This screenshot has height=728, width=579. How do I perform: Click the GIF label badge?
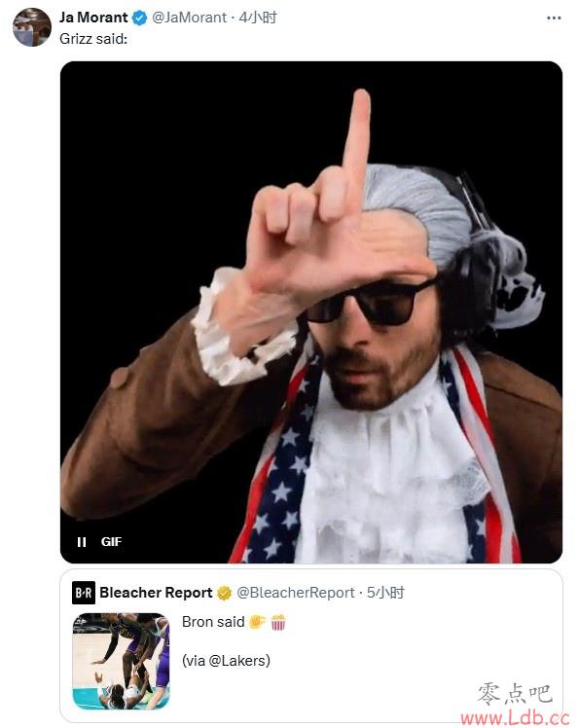point(112,542)
